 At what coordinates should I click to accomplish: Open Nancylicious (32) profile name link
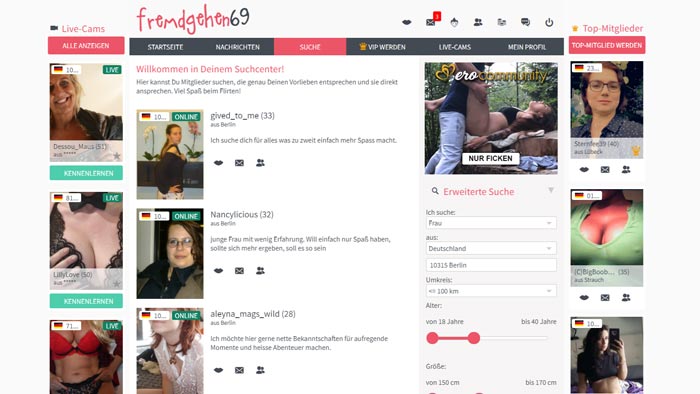click(x=242, y=215)
